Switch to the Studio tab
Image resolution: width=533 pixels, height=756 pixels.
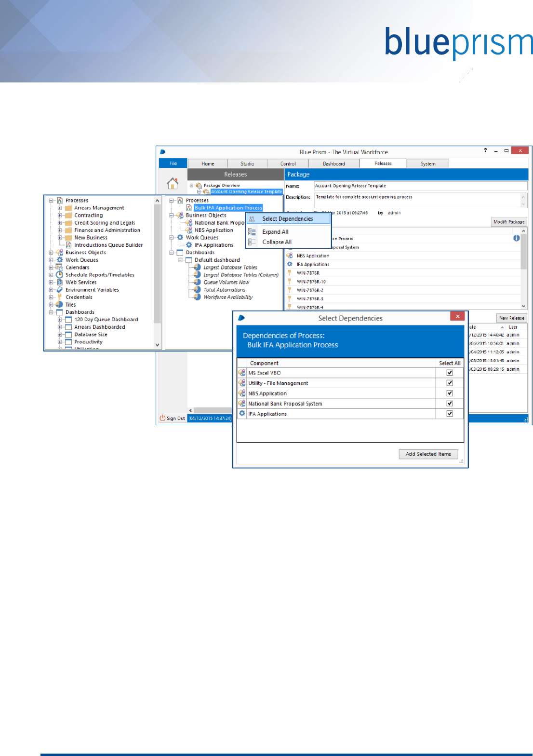coord(247,163)
